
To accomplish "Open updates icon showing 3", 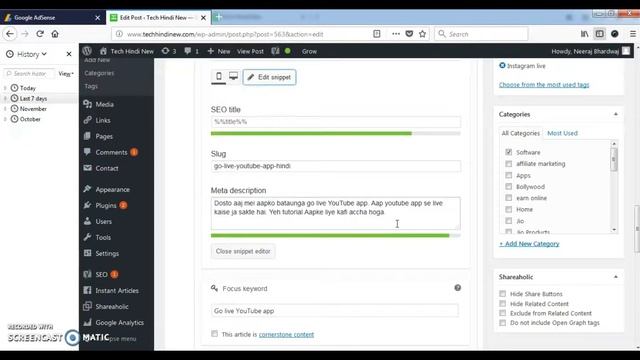I will pyautogui.click(x=169, y=51).
